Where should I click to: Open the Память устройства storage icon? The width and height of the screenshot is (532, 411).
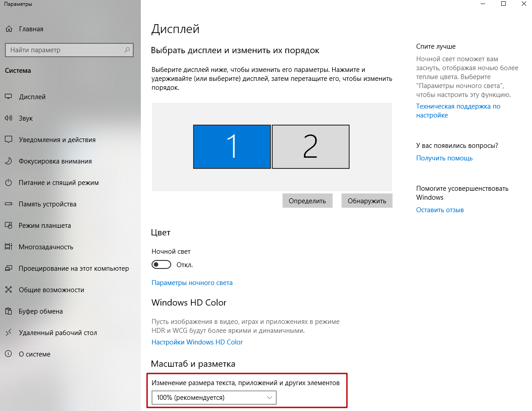tap(8, 204)
